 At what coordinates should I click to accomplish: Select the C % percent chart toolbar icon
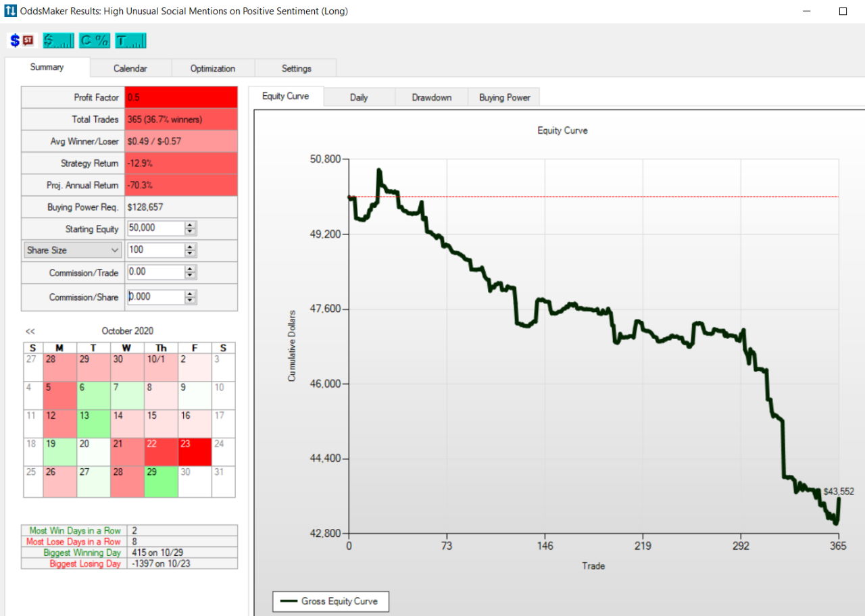tap(95, 40)
